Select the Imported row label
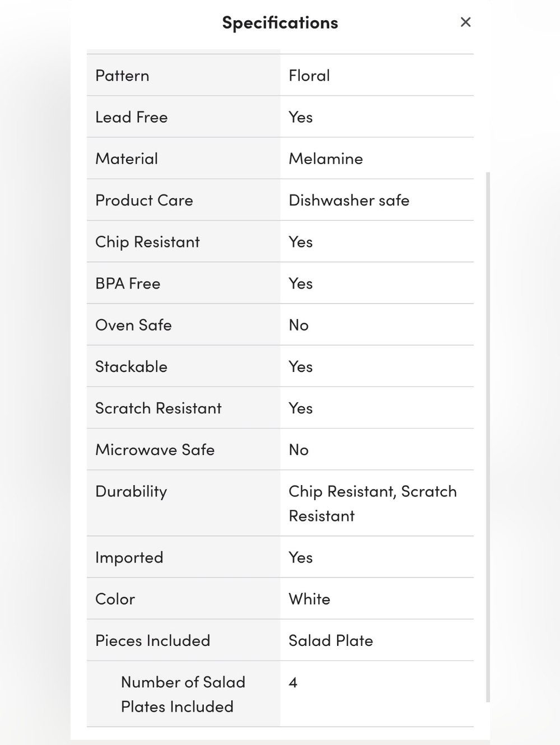The height and width of the screenshot is (745, 560). 129,557
